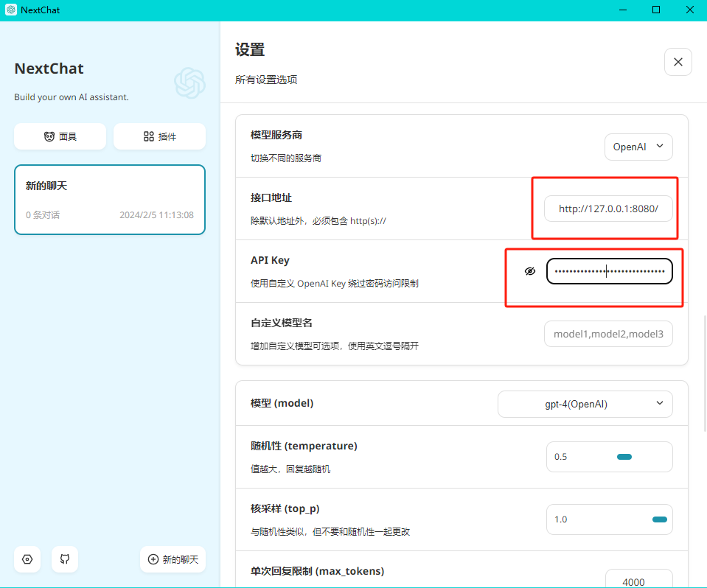Click the 所有设置选项 subtitle

click(x=266, y=80)
